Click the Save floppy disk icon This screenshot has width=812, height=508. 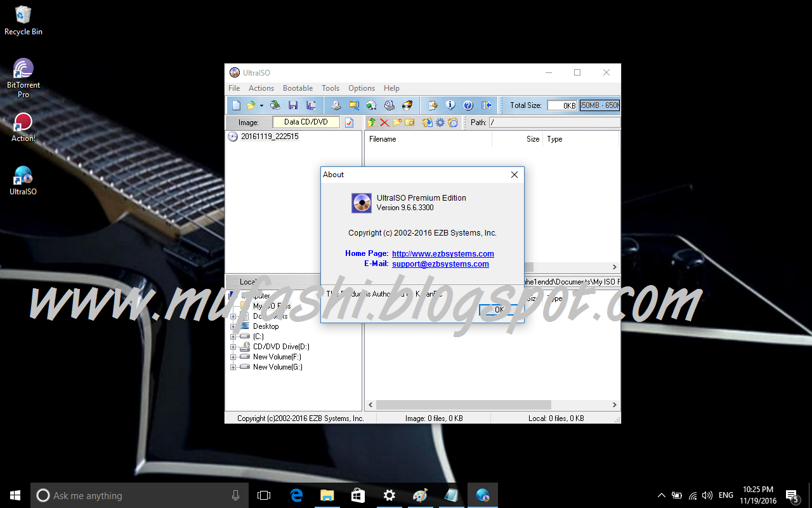pos(293,105)
